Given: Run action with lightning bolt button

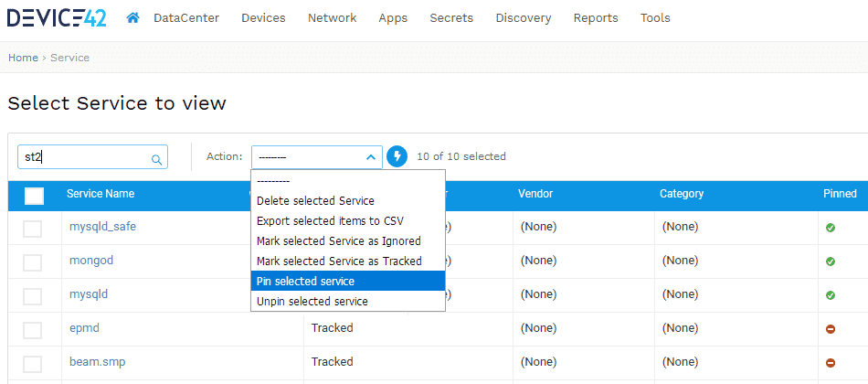Looking at the screenshot, I should point(397,157).
